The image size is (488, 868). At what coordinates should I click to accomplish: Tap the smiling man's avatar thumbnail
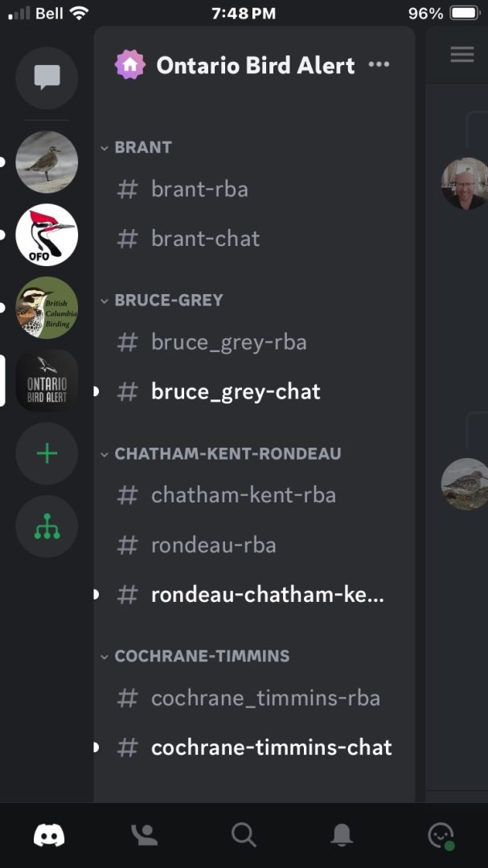pos(464,183)
